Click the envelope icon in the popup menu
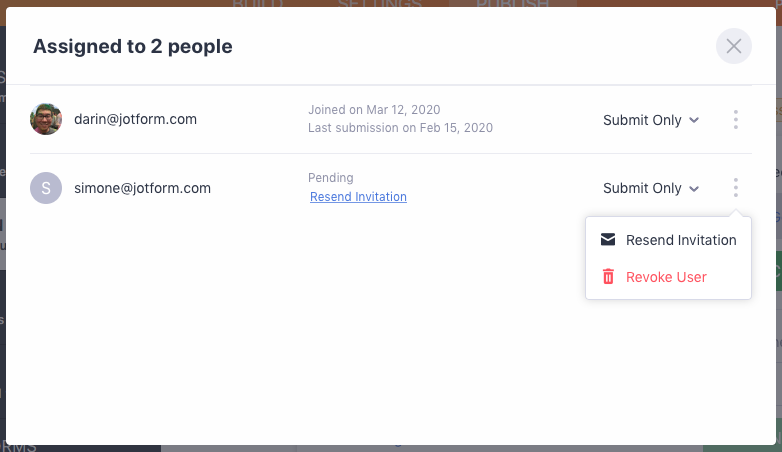Image resolution: width=782 pixels, height=452 pixels. (x=607, y=240)
